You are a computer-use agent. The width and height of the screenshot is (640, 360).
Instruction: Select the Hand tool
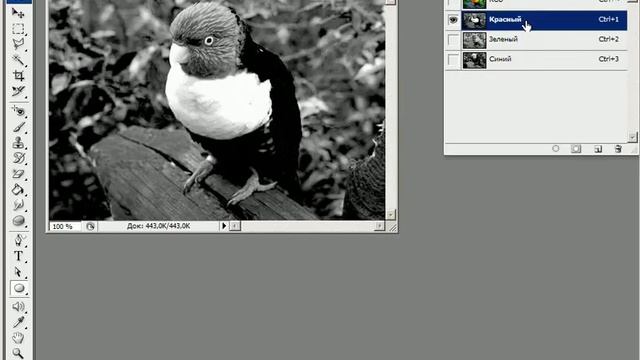[18, 338]
